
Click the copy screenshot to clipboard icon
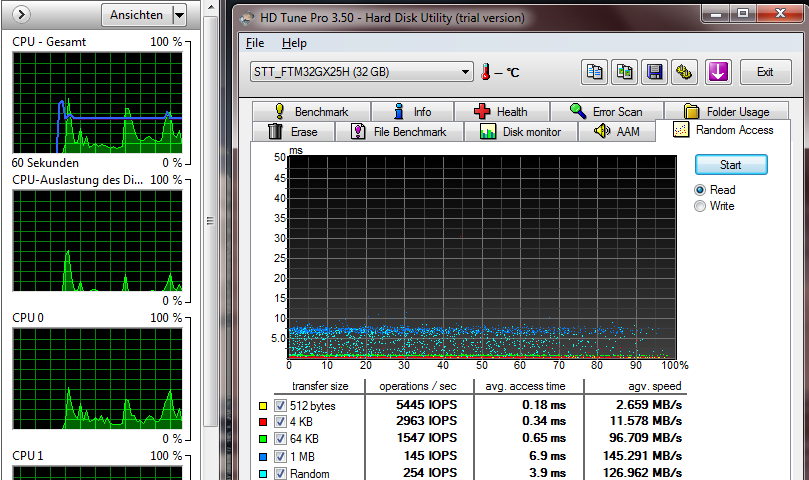(624, 72)
